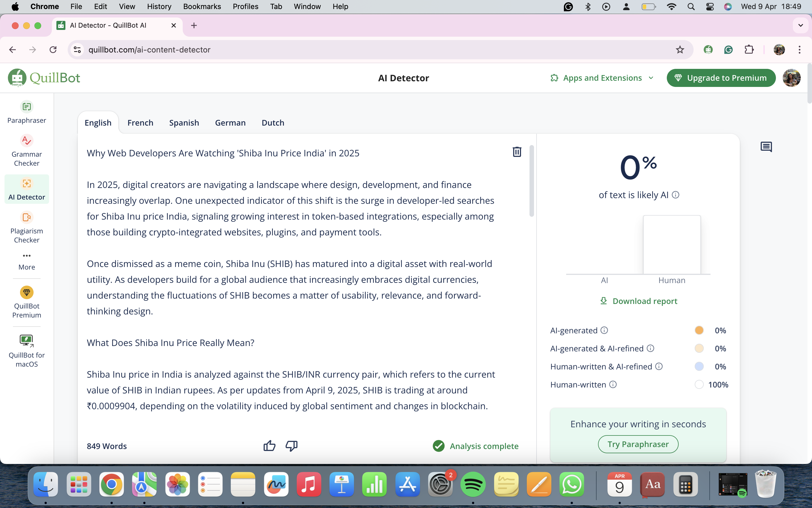Open the Chrome extensions puzzle icon
This screenshot has width=812, height=508.
coord(749,50)
